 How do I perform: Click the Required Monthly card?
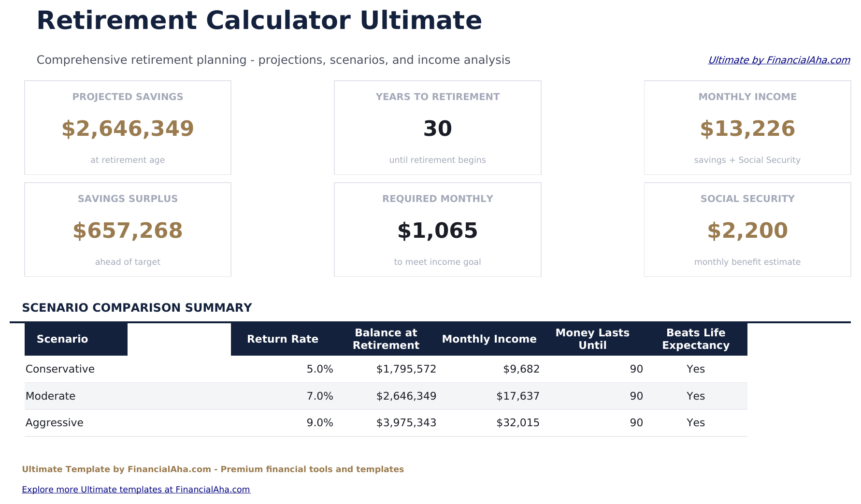tap(437, 230)
